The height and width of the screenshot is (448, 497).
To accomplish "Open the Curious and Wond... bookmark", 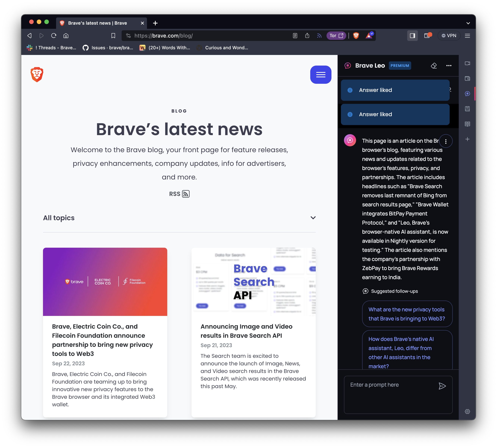I will pyautogui.click(x=222, y=48).
